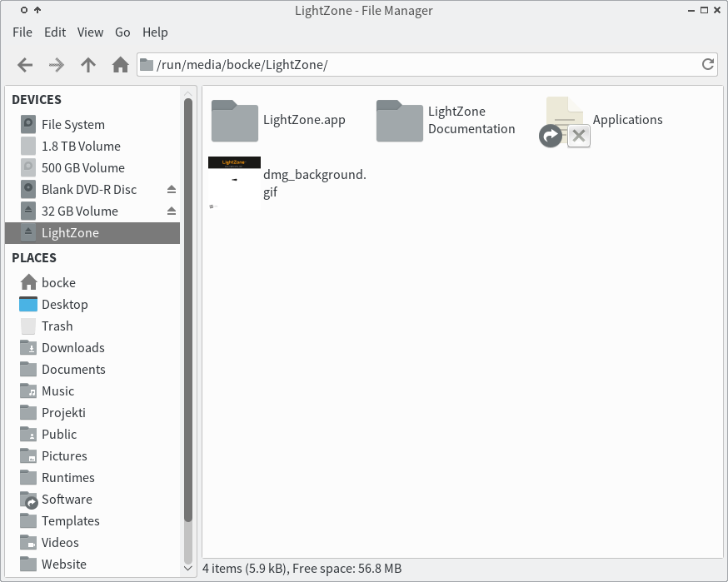Screen dimensions: 728x582
Task: Click the sidebar scroll down arrow
Action: [188, 569]
